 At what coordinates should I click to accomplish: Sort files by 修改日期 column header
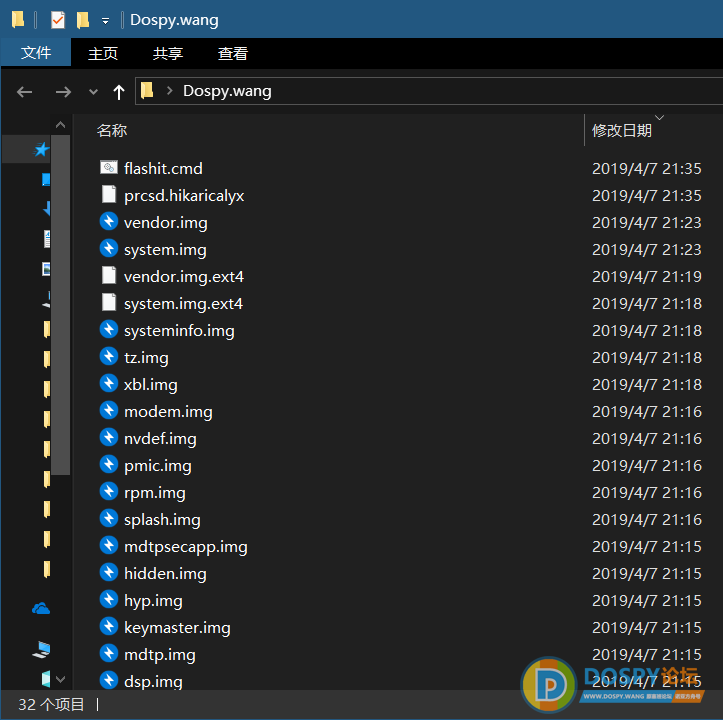tap(621, 130)
